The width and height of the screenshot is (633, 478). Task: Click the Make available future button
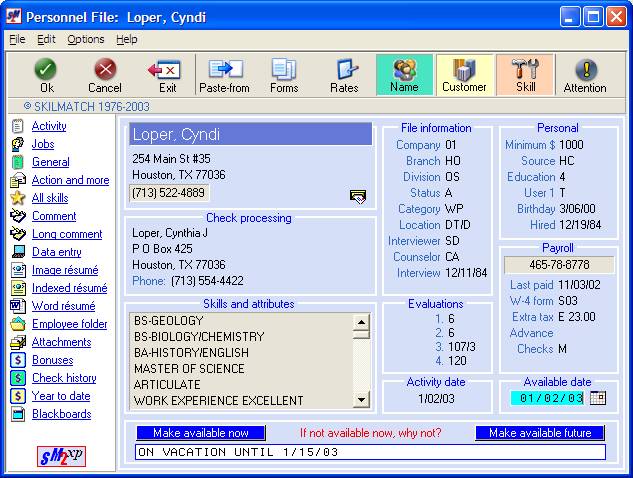[x=540, y=433]
